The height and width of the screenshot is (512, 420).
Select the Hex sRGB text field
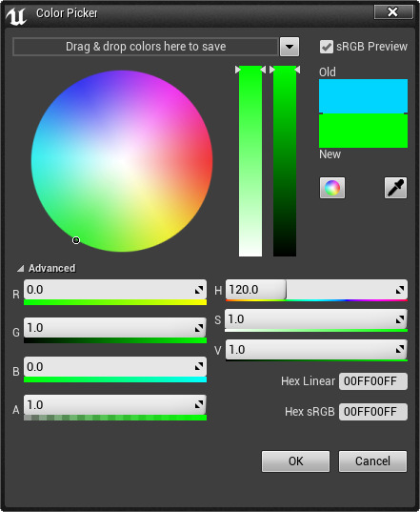tap(373, 412)
